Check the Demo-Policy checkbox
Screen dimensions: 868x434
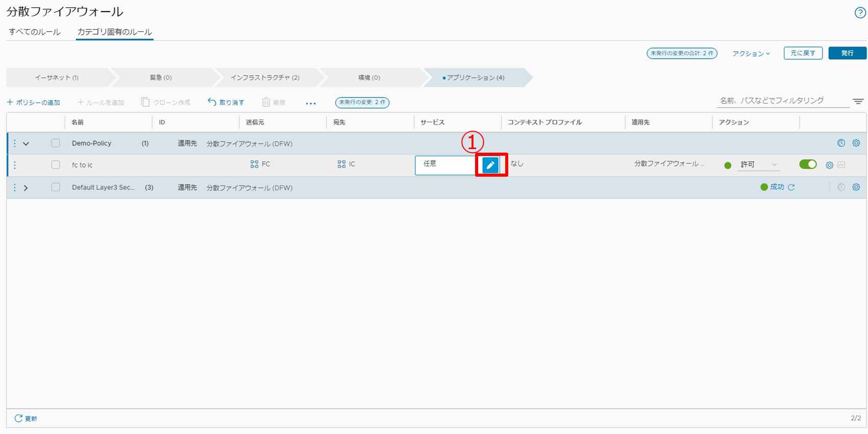click(x=56, y=143)
